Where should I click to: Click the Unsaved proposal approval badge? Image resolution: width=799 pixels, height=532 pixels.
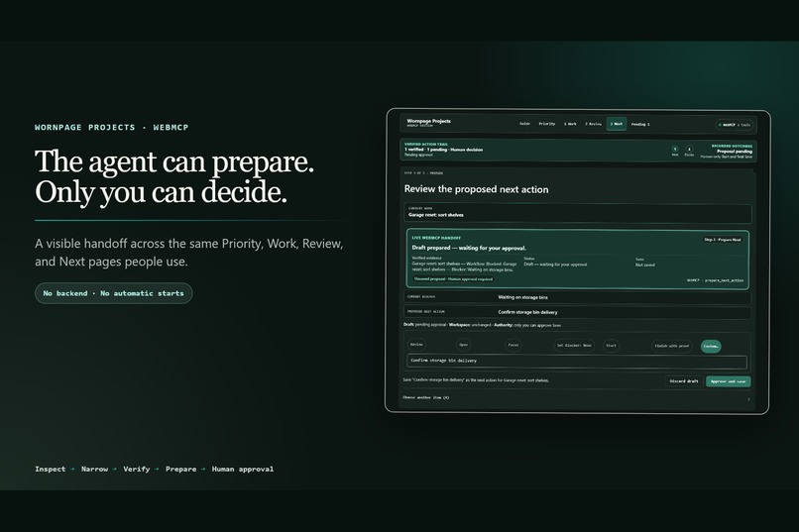click(453, 279)
